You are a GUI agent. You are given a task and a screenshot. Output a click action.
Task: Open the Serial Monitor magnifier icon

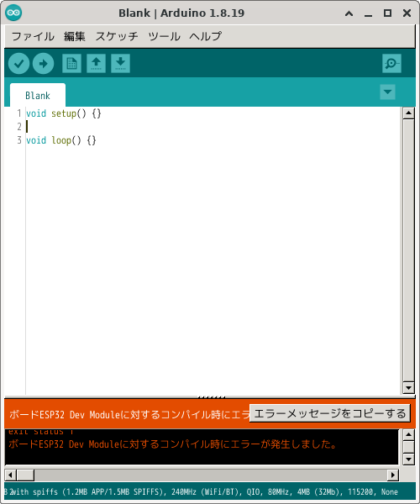(x=391, y=63)
